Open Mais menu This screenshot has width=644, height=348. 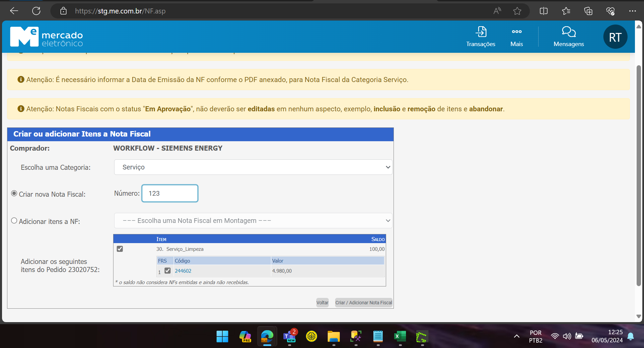(x=517, y=37)
